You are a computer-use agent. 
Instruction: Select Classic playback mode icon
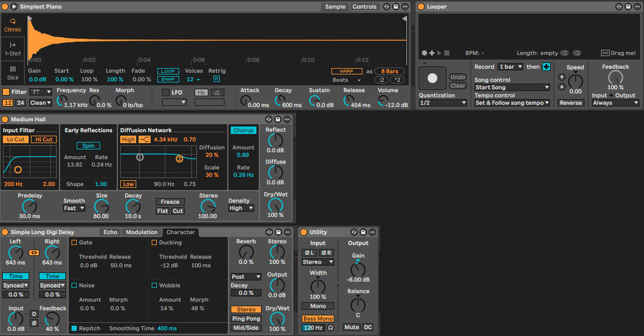(13, 21)
